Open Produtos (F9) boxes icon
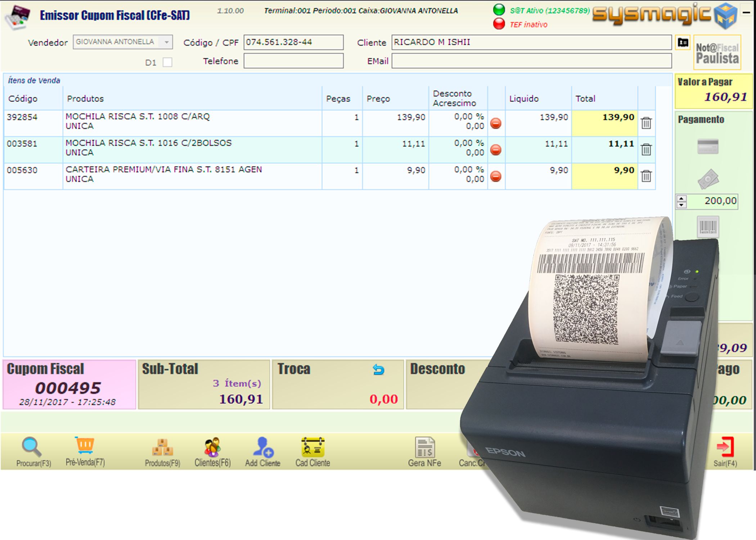This screenshot has width=756, height=540. 162,447
